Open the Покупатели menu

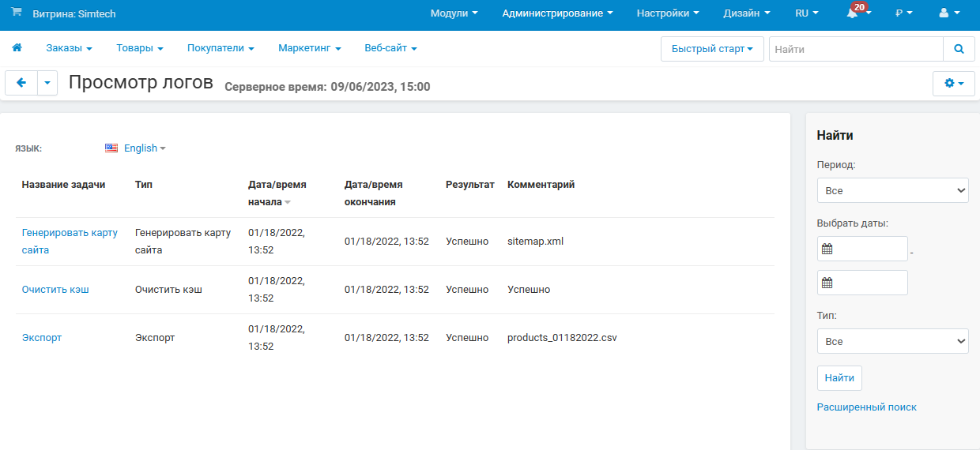[x=220, y=48]
